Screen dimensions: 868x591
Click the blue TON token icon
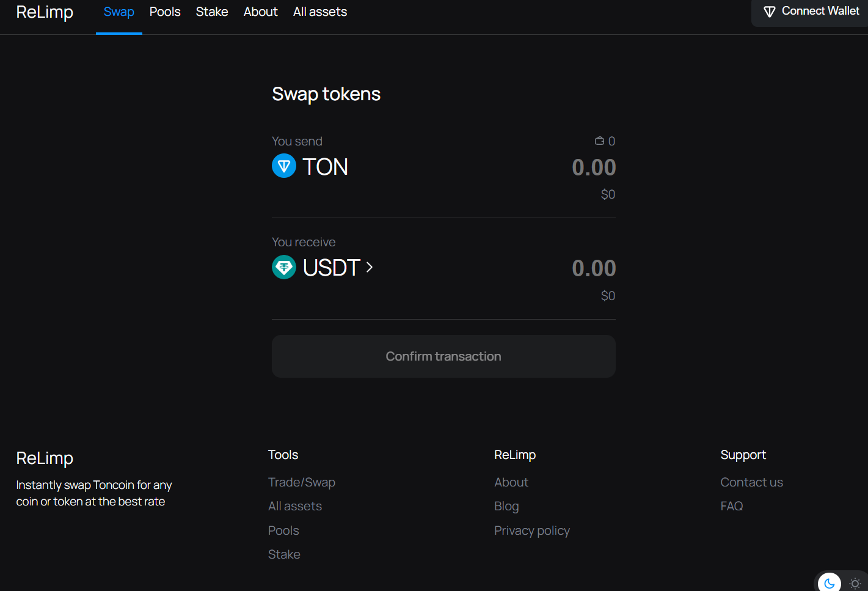pyautogui.click(x=284, y=166)
